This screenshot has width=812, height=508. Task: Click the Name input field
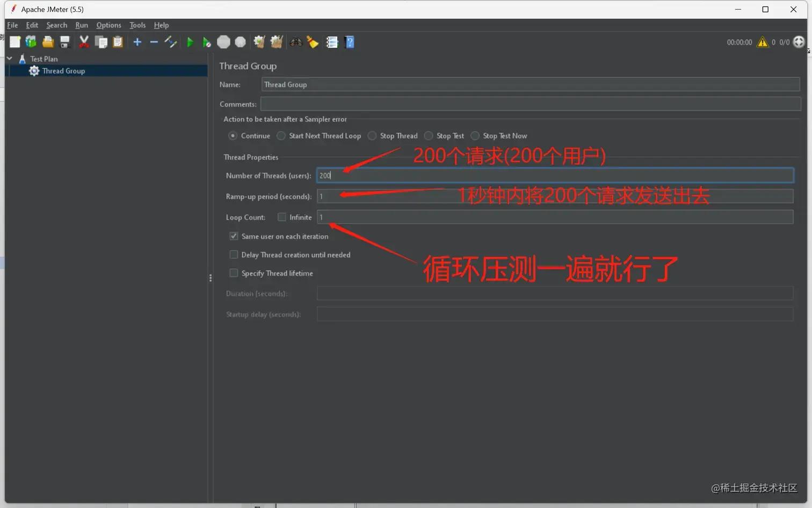[x=531, y=84]
